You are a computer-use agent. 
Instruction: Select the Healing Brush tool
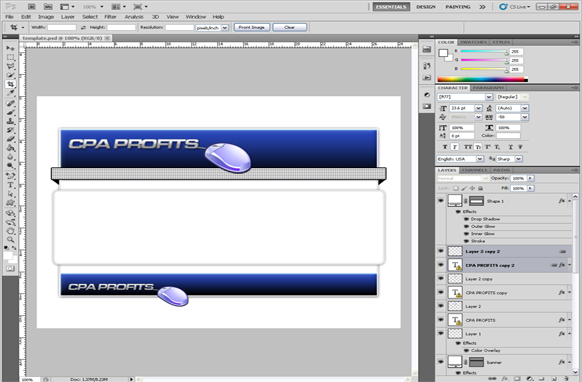10,103
